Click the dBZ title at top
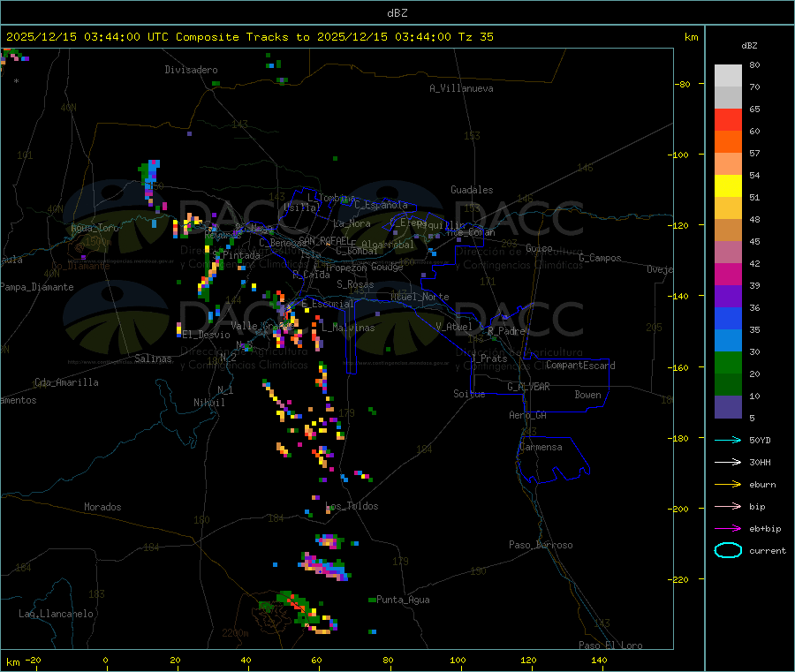The width and height of the screenshot is (795, 672). point(397,13)
